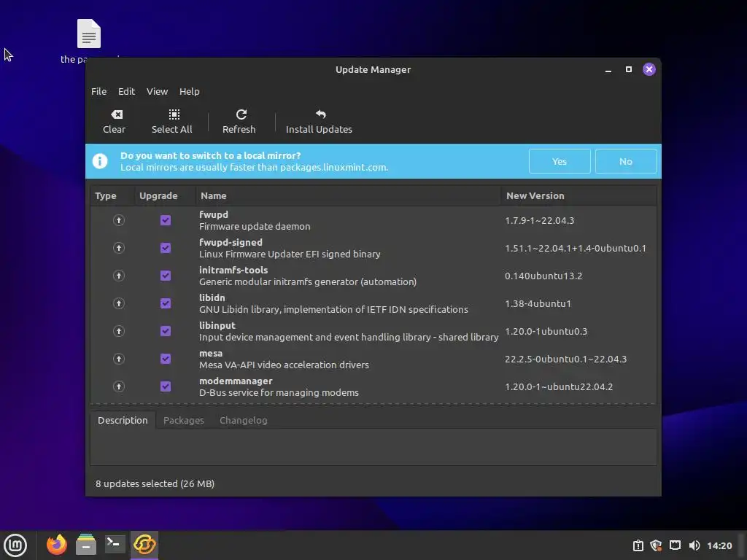Open the network tray icon
The width and height of the screenshot is (747, 560).
click(x=675, y=545)
